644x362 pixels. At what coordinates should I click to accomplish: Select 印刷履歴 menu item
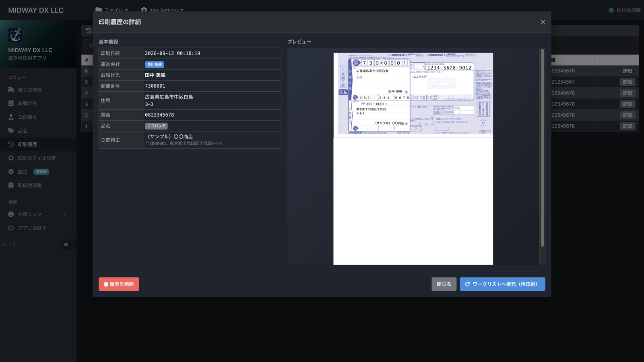[38, 144]
